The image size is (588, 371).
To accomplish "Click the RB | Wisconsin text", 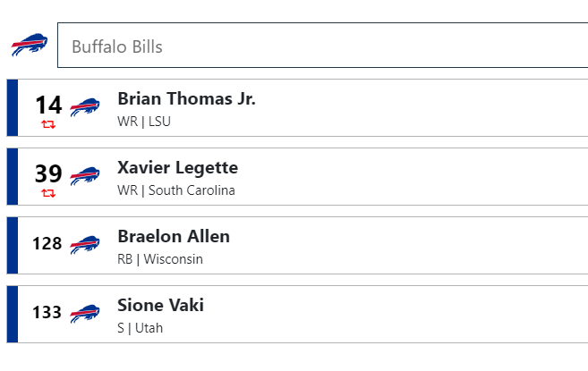I will [x=160, y=259].
